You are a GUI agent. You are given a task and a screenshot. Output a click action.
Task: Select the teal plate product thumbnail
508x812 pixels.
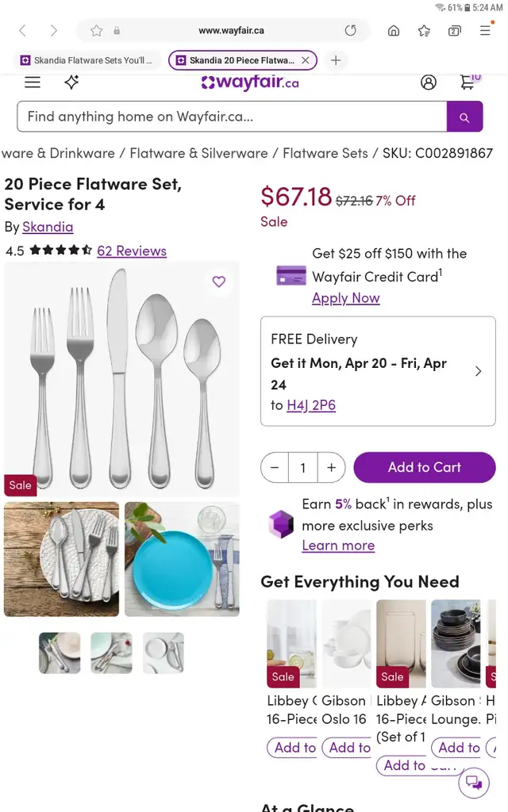[x=181, y=558]
